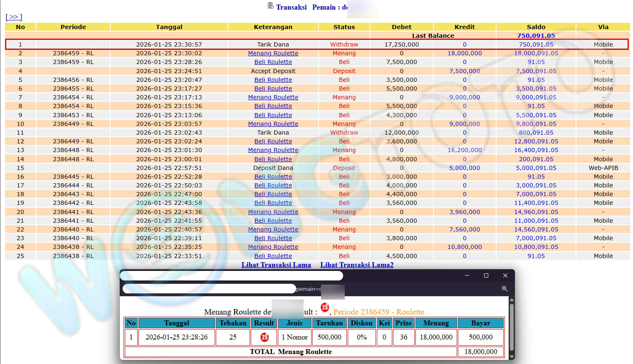Click the red 25 ball beside Periode 2386459

325,307
